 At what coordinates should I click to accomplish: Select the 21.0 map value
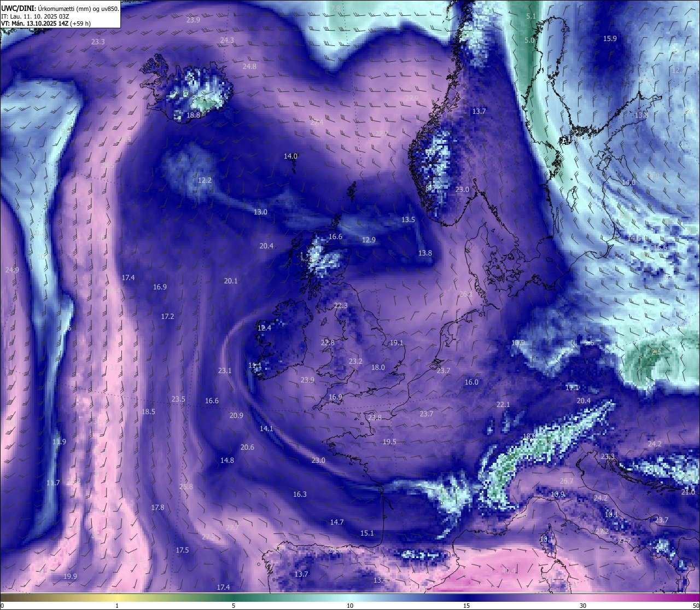pyautogui.click(x=688, y=492)
